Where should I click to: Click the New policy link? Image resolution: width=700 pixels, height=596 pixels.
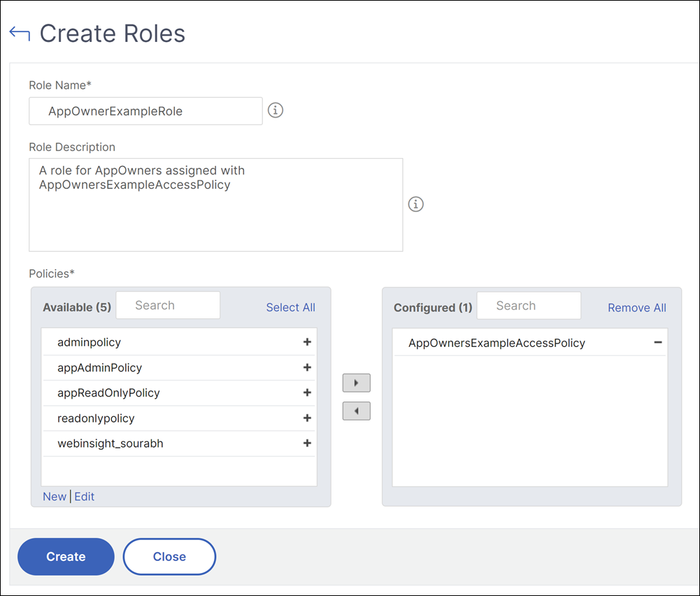point(55,497)
